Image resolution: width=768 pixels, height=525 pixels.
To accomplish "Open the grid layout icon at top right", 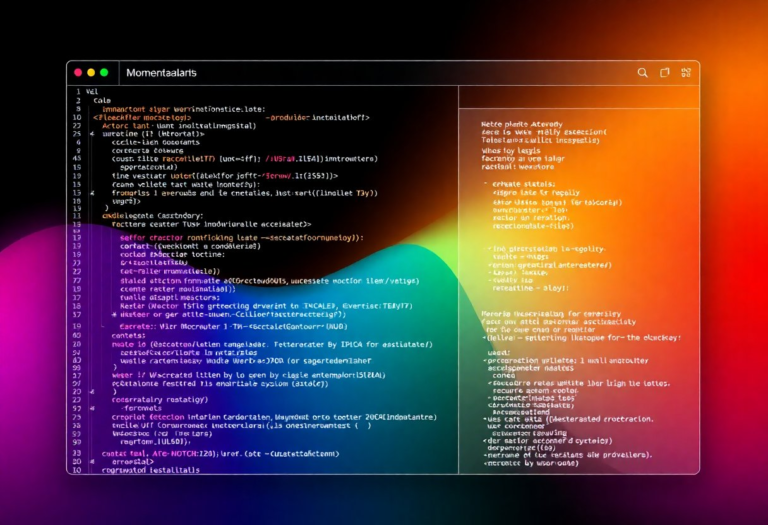I will [x=686, y=72].
